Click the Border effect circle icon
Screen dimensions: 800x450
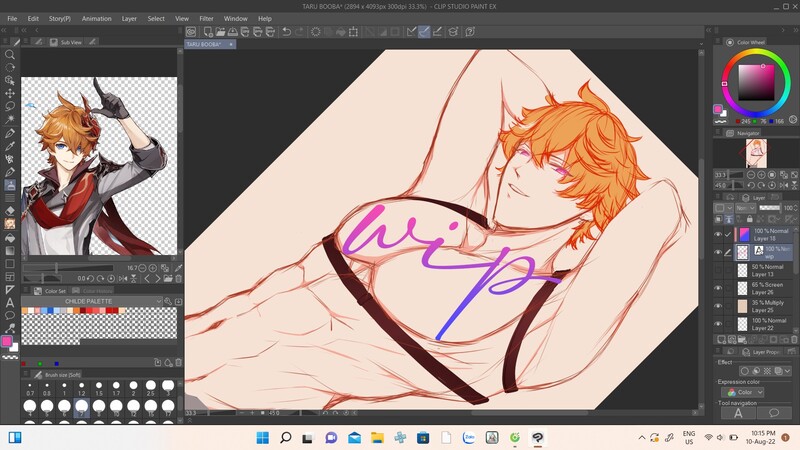[745, 371]
